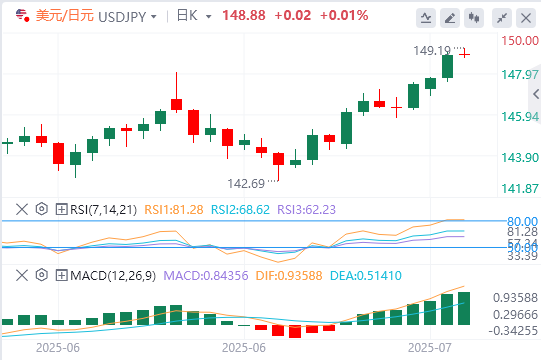This screenshot has height=360, width=541.
Task: Click the 2025-07 date axis label
Action: coord(430,348)
